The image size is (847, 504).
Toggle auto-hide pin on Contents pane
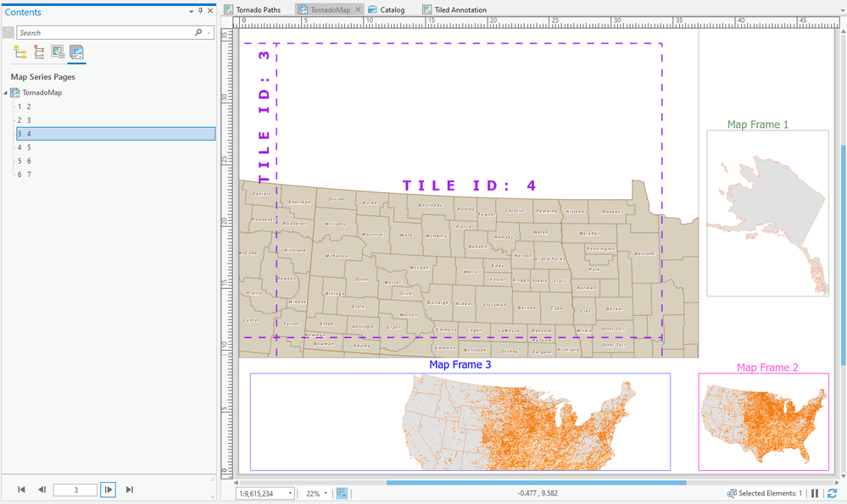point(200,12)
